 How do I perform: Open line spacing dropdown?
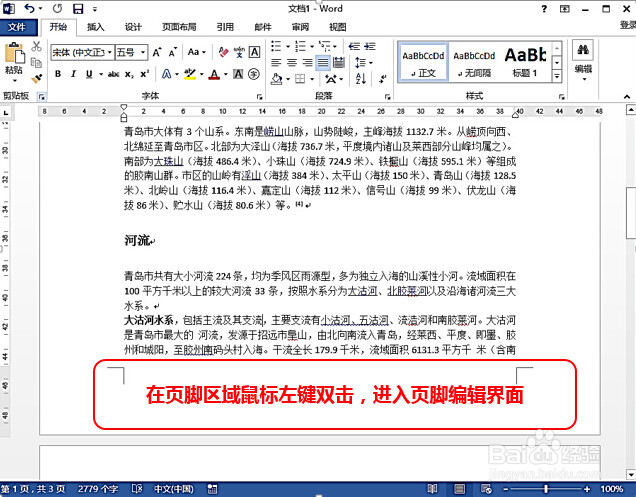click(364, 62)
